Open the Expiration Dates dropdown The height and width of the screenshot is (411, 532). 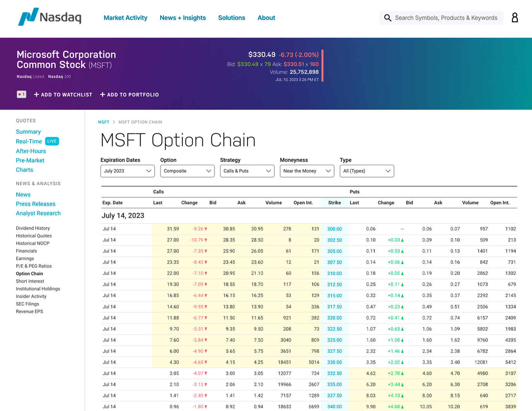[127, 171]
